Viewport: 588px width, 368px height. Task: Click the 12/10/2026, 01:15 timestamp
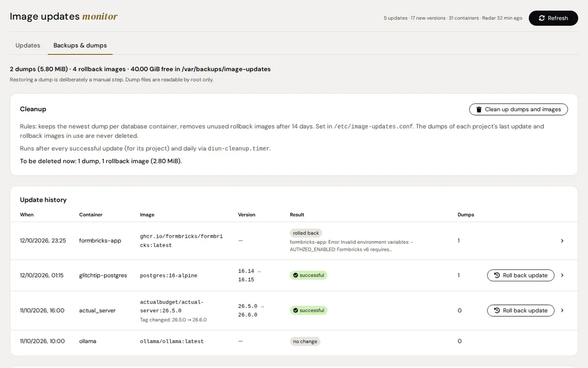tap(41, 275)
